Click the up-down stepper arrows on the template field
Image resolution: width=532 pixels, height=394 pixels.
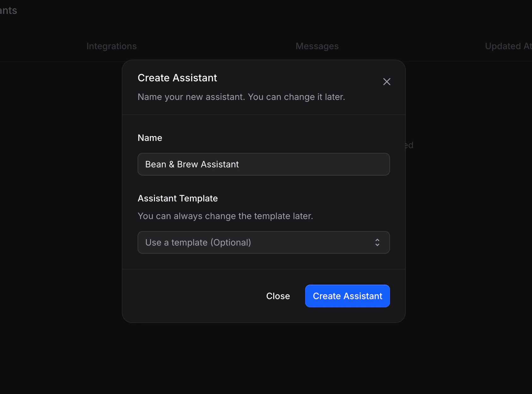377,242
